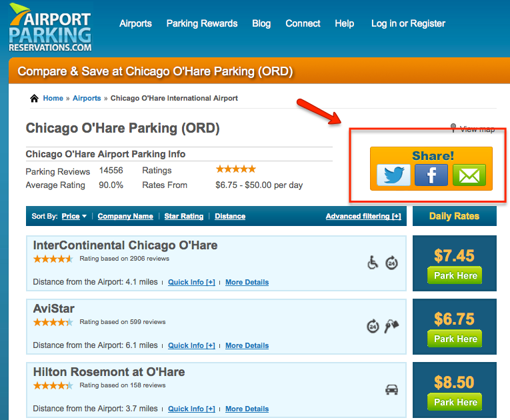Screen dimensions: 510x420
Task: Expand Quick Info for AviStar
Action: coord(191,345)
